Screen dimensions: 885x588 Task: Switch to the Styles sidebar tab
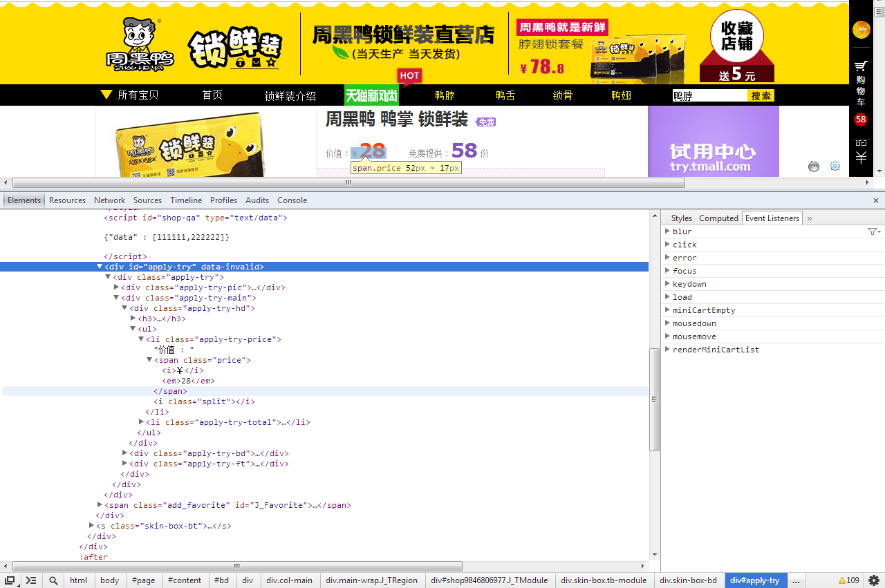coord(681,218)
